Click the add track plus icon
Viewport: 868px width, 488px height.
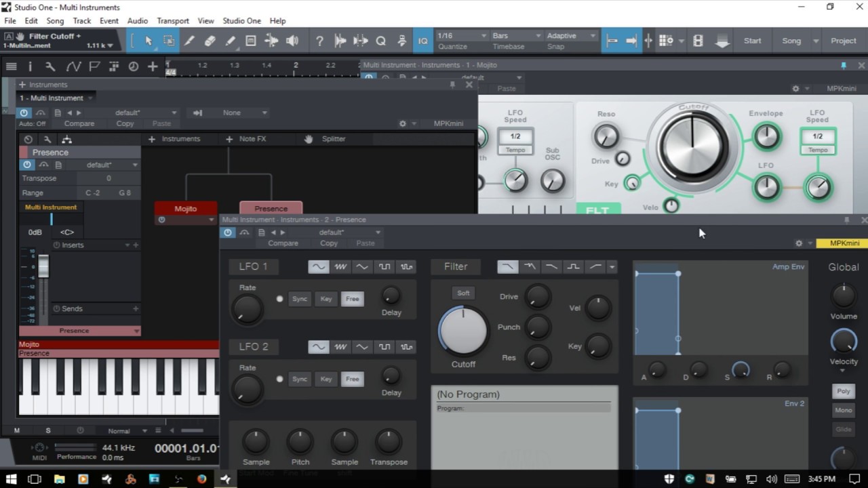coord(153,66)
